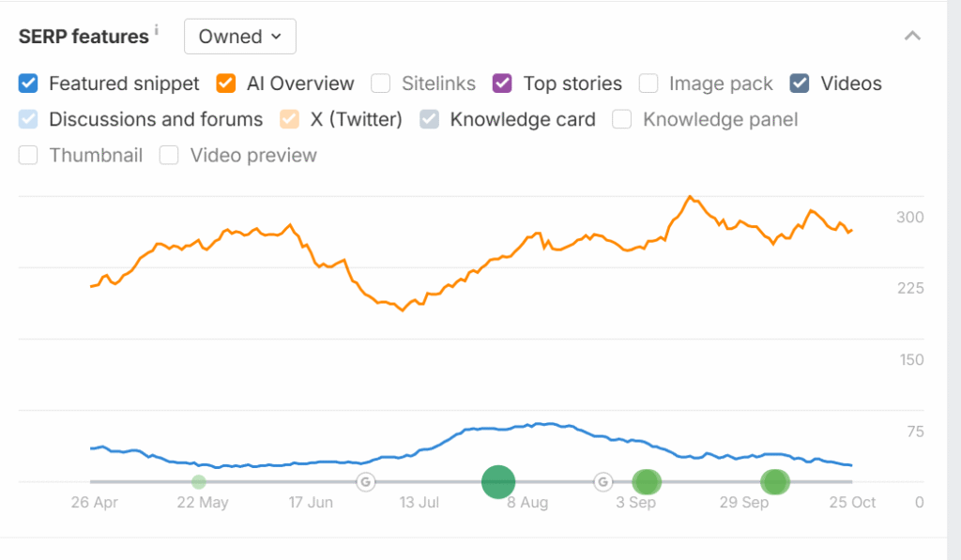Click the small light green dot near 22 May
961x560 pixels.
coord(199,482)
